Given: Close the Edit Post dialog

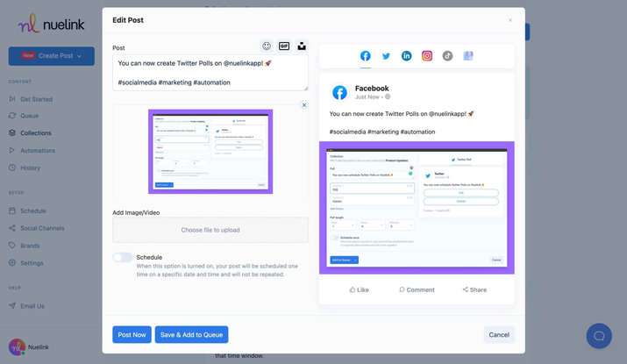Looking at the screenshot, I should (x=510, y=20).
